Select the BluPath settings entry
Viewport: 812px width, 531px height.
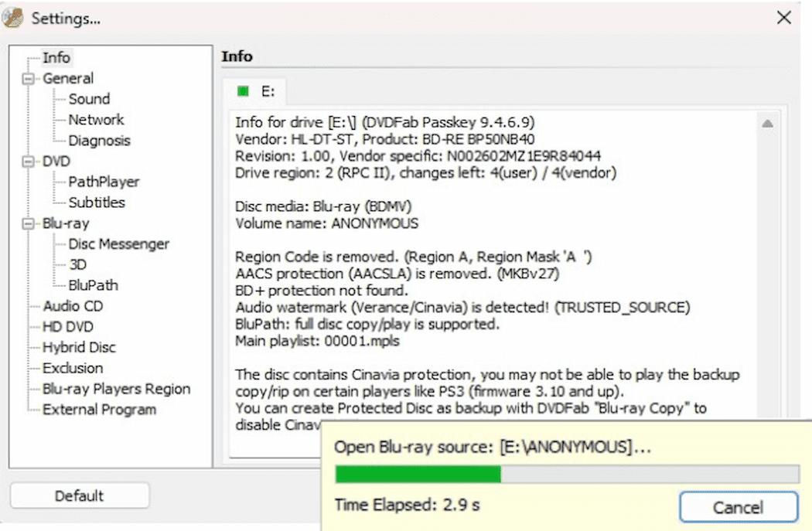coord(94,285)
